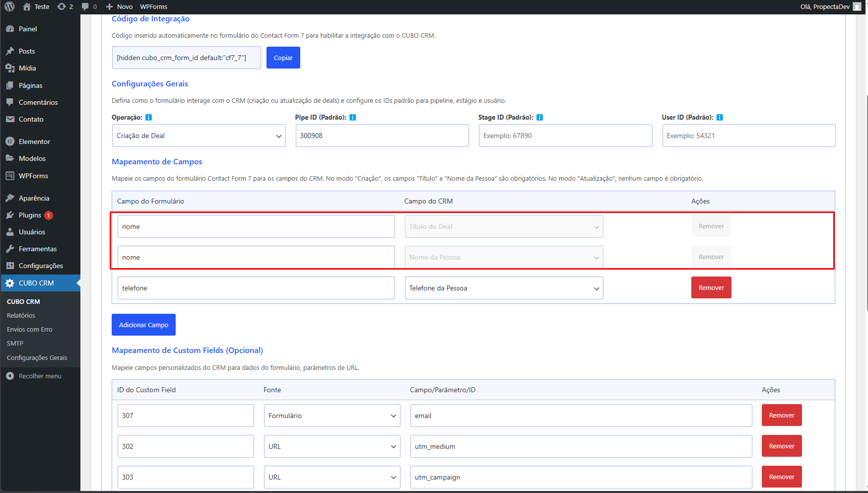Click the info icon beside User ID (Padrão)
Viewport: 868px width, 493px height.
pyautogui.click(x=720, y=118)
